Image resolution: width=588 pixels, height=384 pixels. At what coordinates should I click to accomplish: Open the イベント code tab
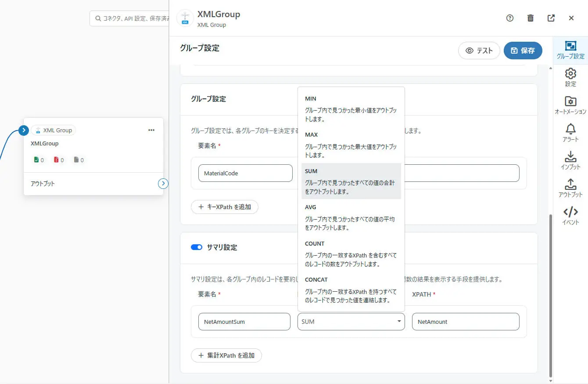pyautogui.click(x=570, y=216)
